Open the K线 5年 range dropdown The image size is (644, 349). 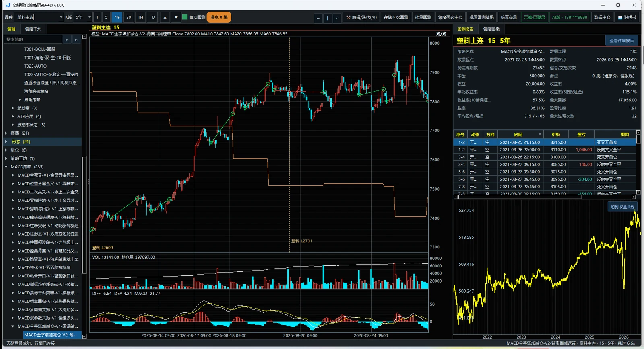pyautogui.click(x=83, y=17)
